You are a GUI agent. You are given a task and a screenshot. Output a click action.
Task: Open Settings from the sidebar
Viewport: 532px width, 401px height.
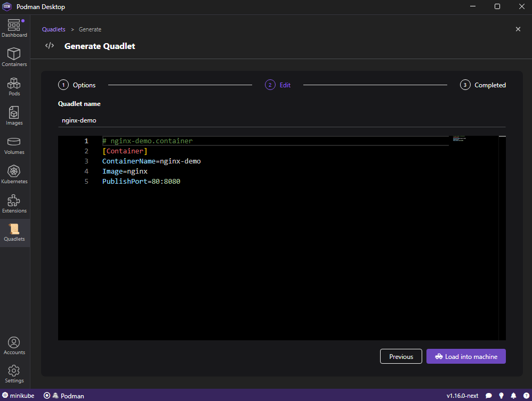14,373
